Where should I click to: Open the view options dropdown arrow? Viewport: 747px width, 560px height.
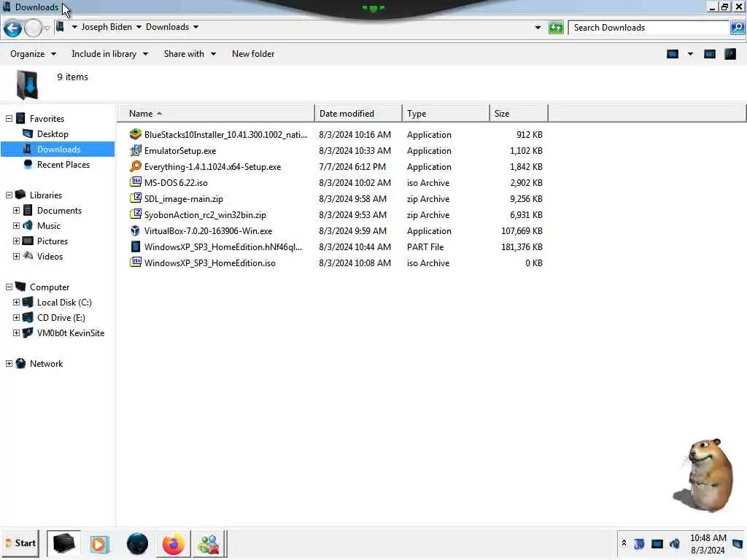690,54
